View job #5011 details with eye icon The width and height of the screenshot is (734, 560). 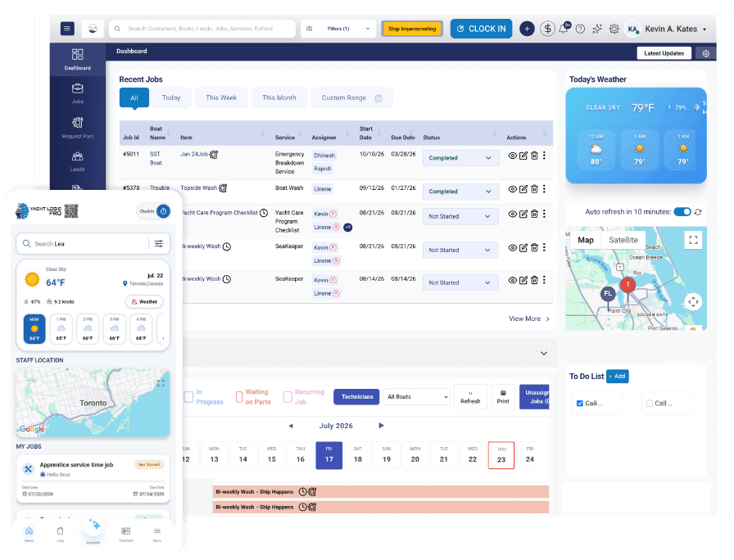(x=513, y=156)
